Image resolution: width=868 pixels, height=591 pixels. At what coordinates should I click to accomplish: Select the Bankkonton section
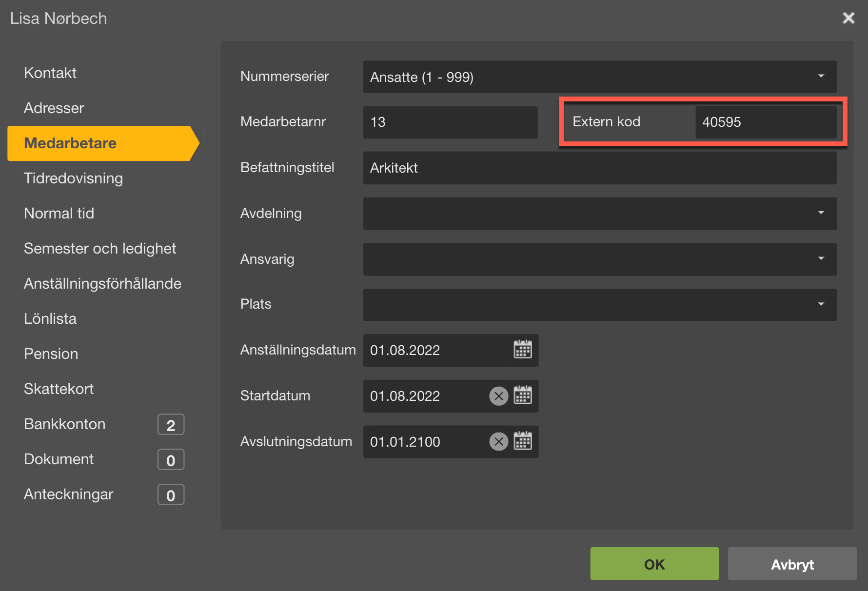click(x=65, y=424)
